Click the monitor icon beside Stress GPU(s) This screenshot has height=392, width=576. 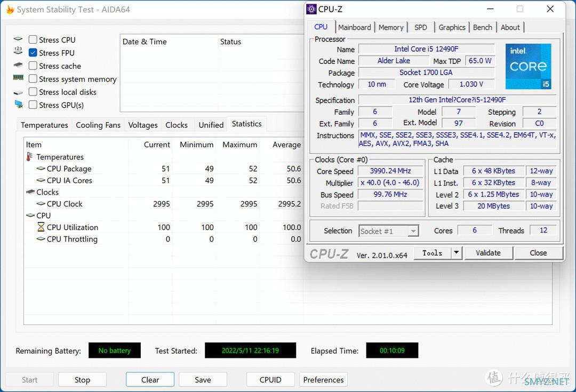coord(19,105)
